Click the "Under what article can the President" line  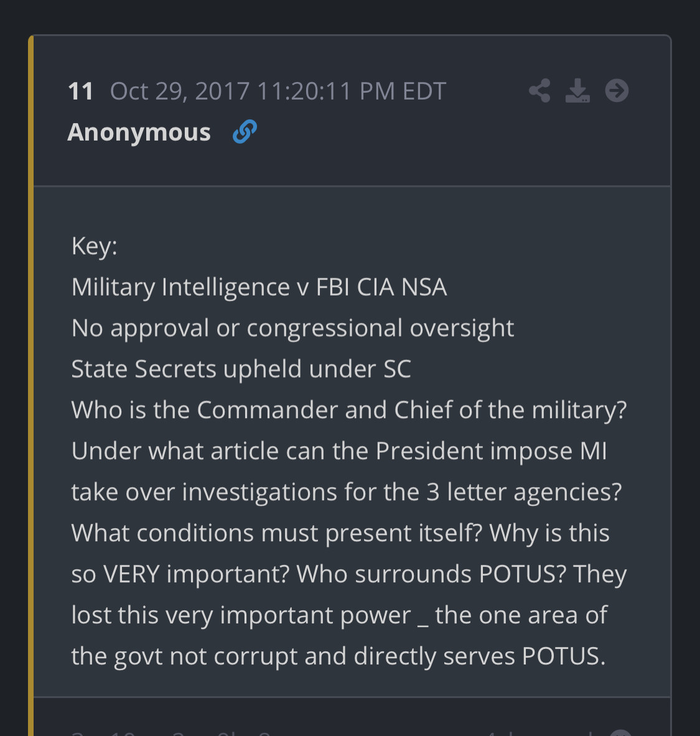(339, 451)
